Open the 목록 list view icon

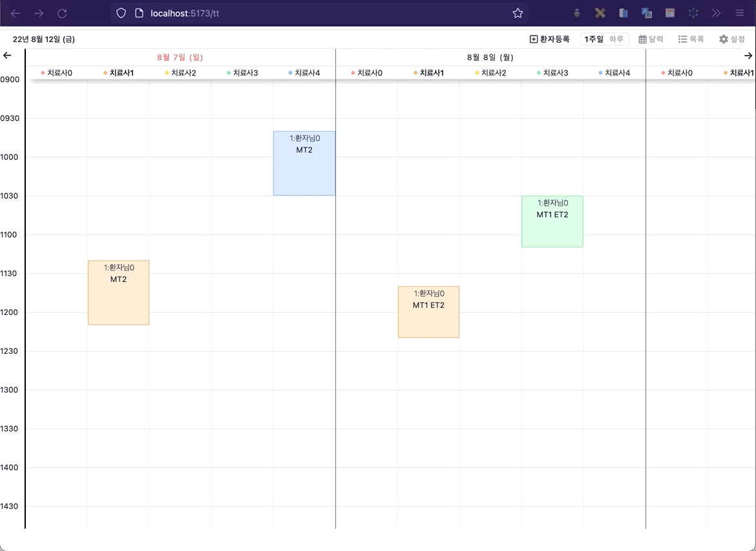pyautogui.click(x=691, y=39)
